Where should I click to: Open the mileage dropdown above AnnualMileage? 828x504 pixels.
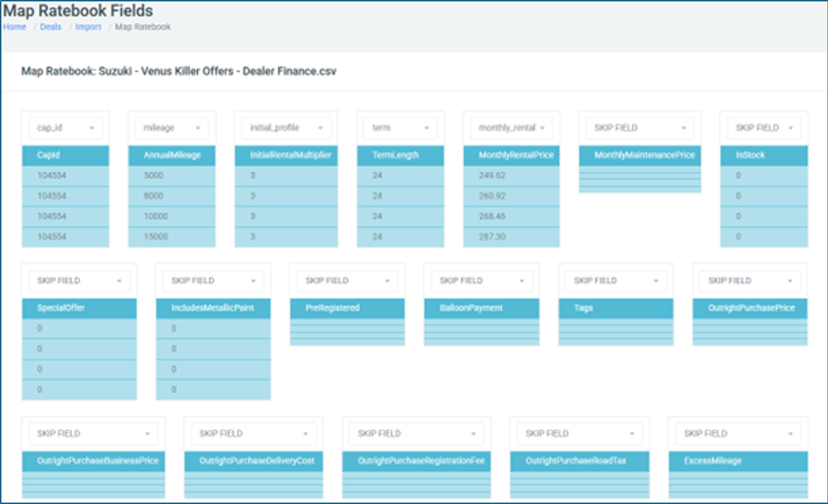[x=171, y=128]
